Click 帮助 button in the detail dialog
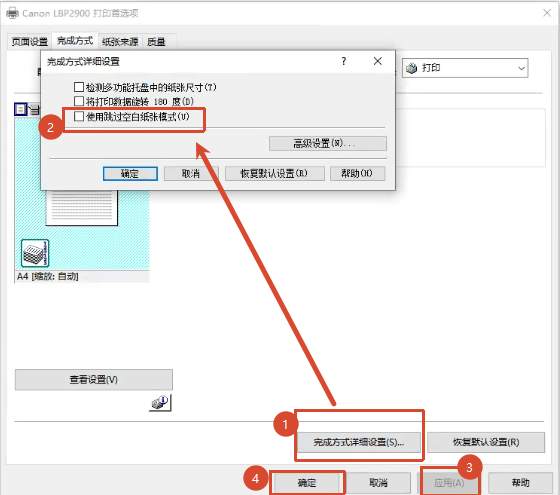The height and width of the screenshot is (495, 560). [x=357, y=174]
